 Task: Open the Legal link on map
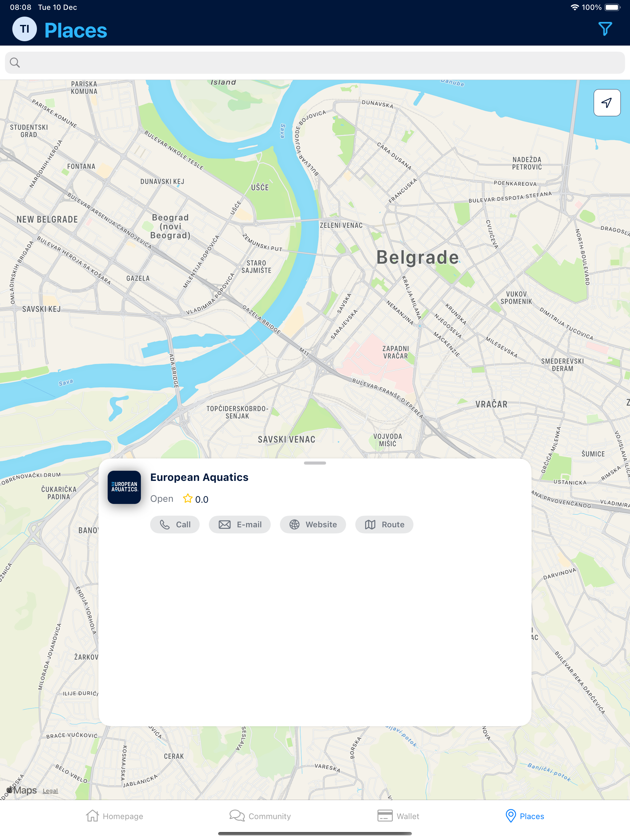point(50,791)
